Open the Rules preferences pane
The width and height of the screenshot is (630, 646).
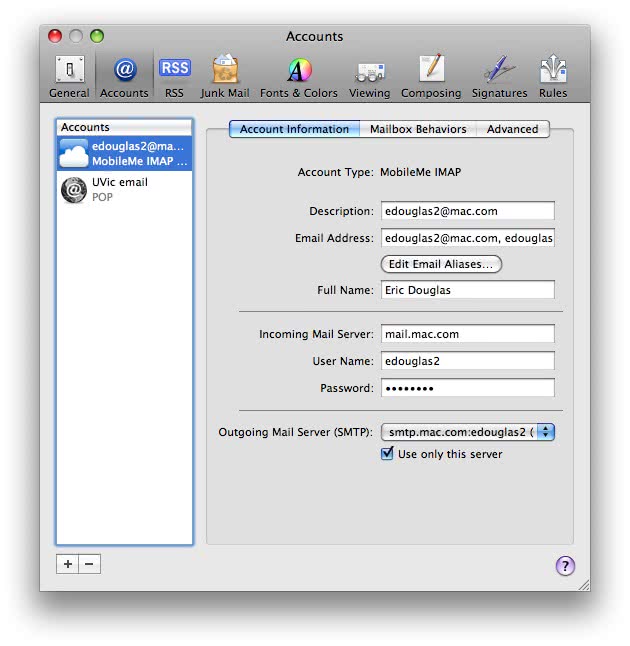coord(553,77)
